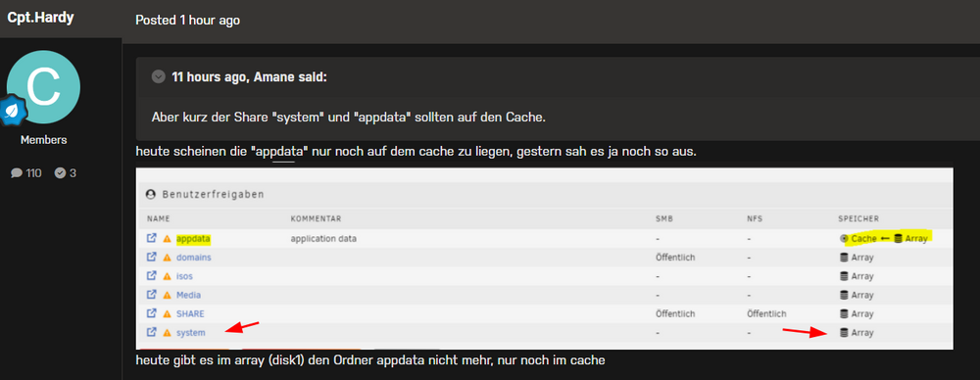Click the round 'C' avatar picture
Viewport: 980px width, 380px height.
pyautogui.click(x=43, y=87)
